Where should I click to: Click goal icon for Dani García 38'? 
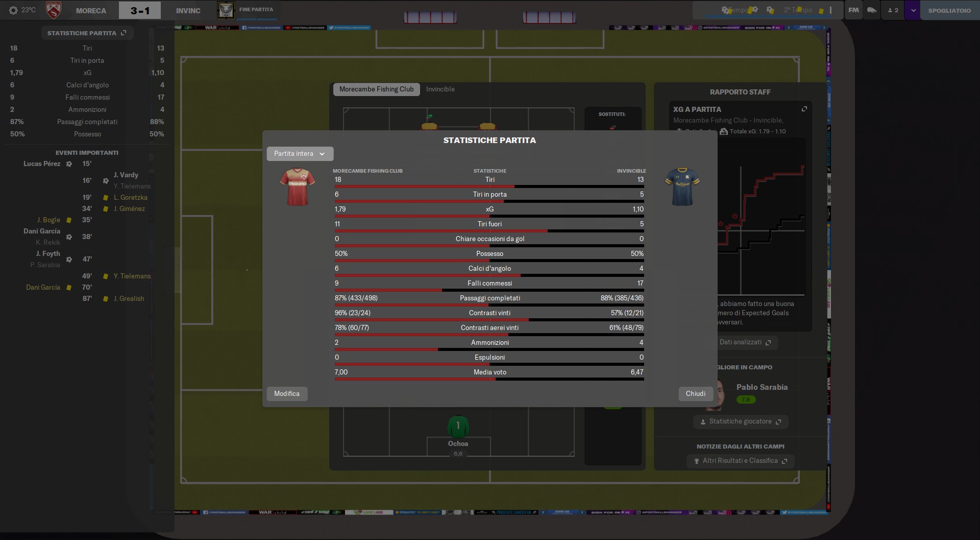[69, 237]
